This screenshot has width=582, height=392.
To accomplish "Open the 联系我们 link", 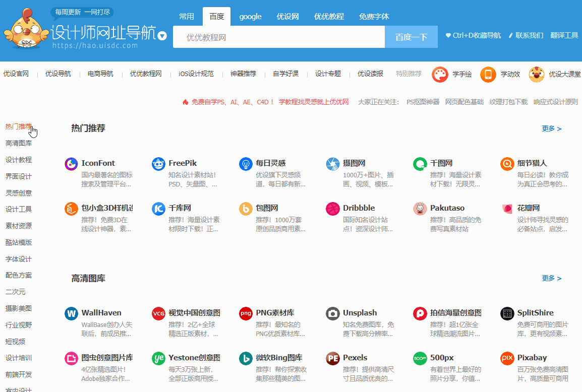I will click(526, 35).
